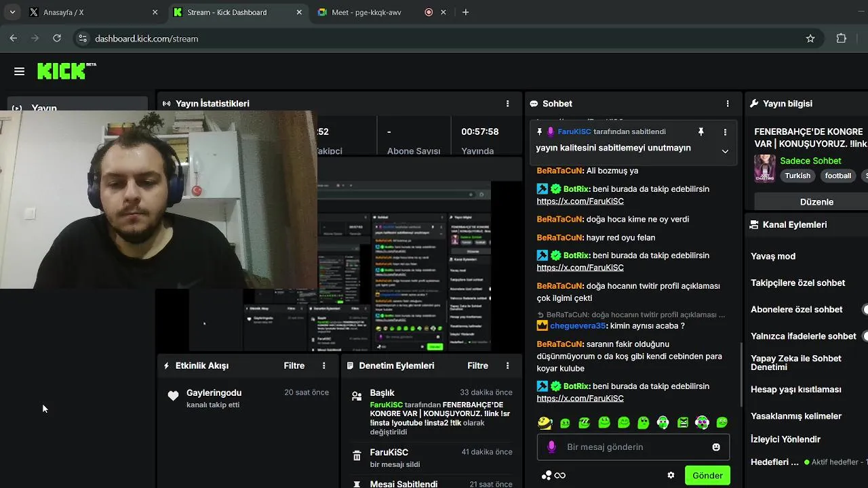The width and height of the screenshot is (868, 488).
Task: Click username cheguevera35 in chat
Action: (578, 326)
